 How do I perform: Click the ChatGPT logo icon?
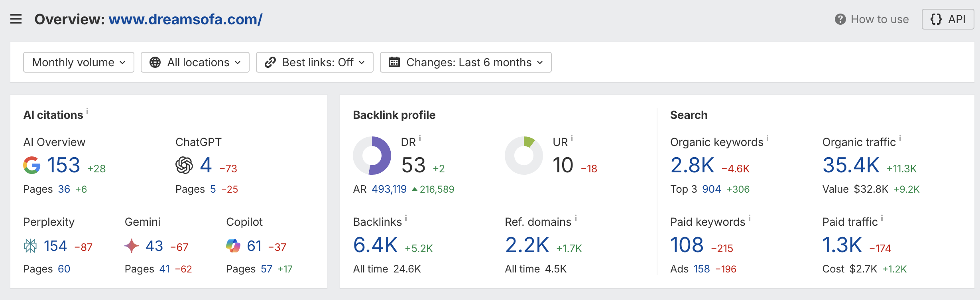click(x=184, y=165)
